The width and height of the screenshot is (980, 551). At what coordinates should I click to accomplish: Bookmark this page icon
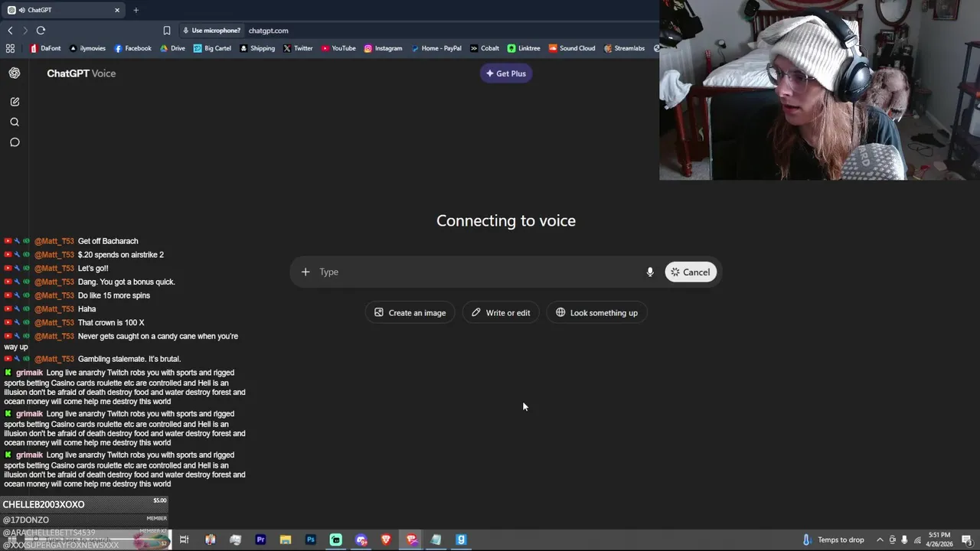[x=167, y=31]
